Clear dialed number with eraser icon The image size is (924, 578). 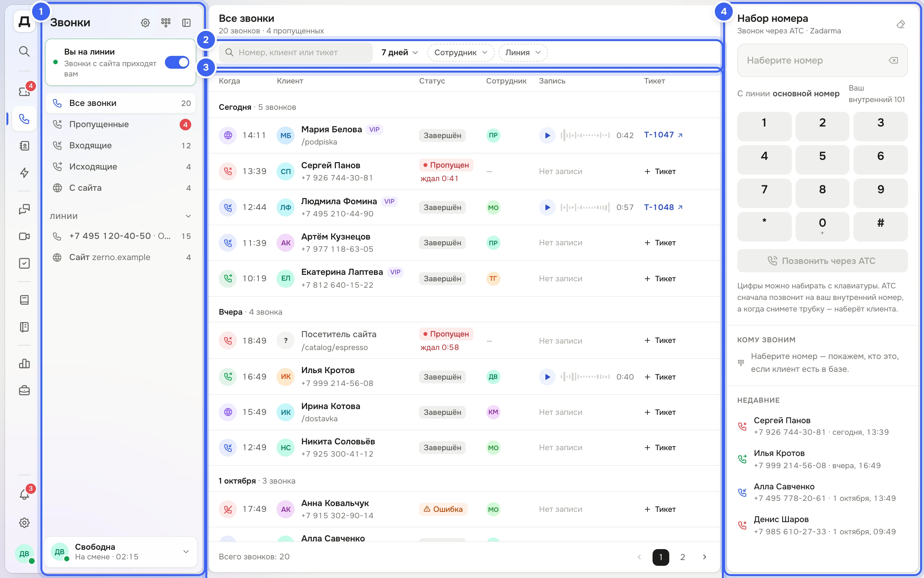click(x=901, y=24)
